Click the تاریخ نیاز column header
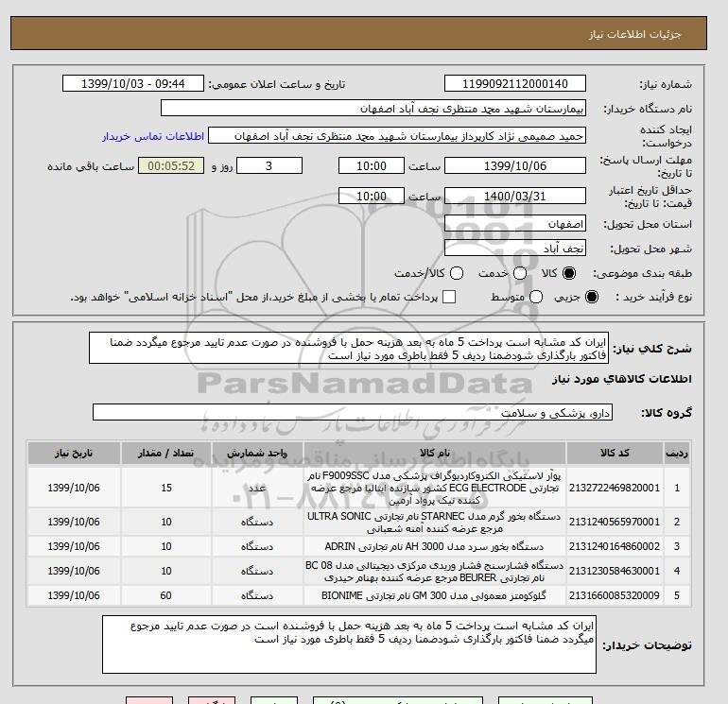 point(74,453)
